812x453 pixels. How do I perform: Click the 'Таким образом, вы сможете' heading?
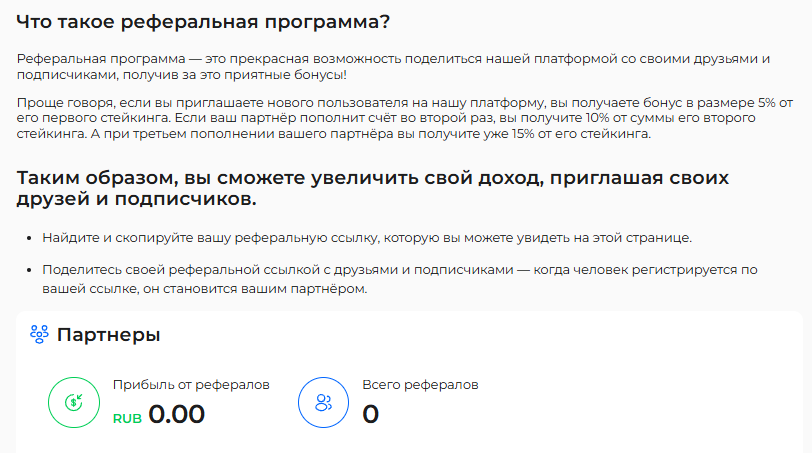(x=372, y=188)
